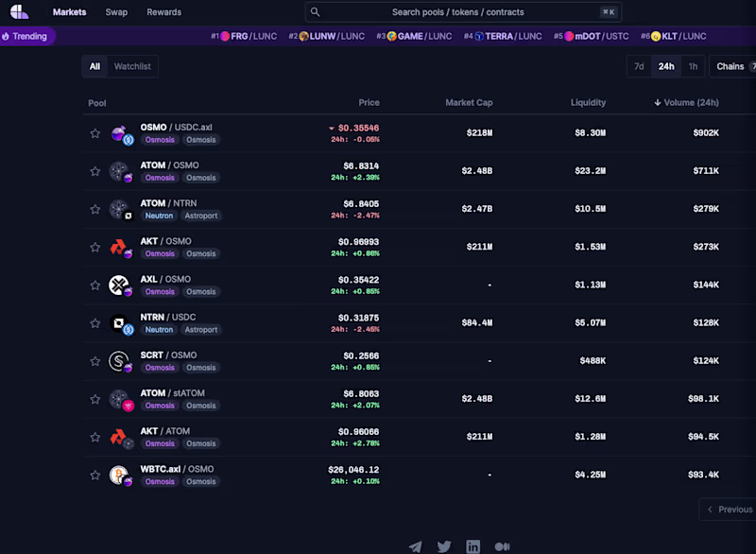The height and width of the screenshot is (554, 756).
Task: Star the NTRN/USDC pool
Action: pos(94,322)
